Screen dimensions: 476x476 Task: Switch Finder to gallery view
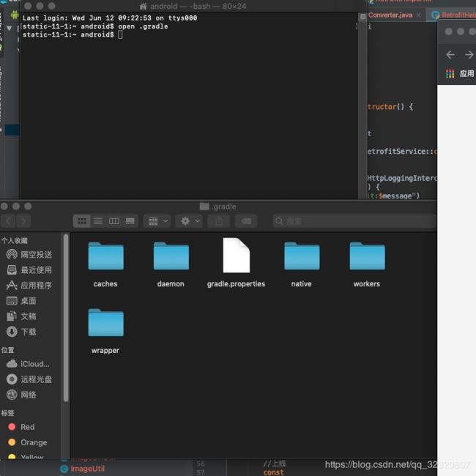pyautogui.click(x=130, y=221)
